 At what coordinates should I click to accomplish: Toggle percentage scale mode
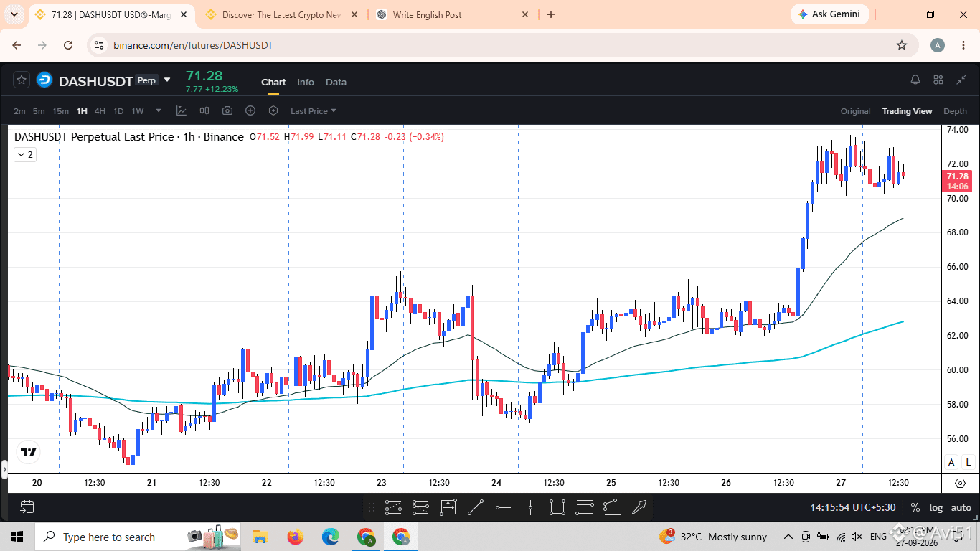pyautogui.click(x=915, y=507)
